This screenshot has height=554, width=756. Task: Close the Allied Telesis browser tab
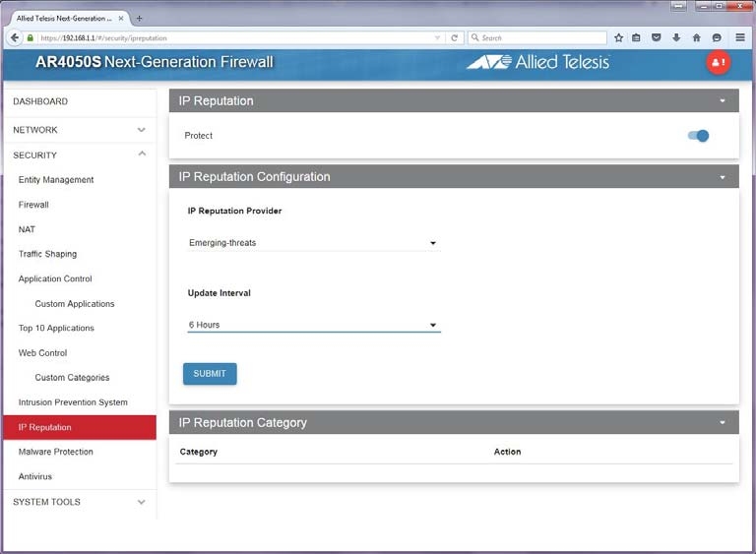(x=121, y=19)
